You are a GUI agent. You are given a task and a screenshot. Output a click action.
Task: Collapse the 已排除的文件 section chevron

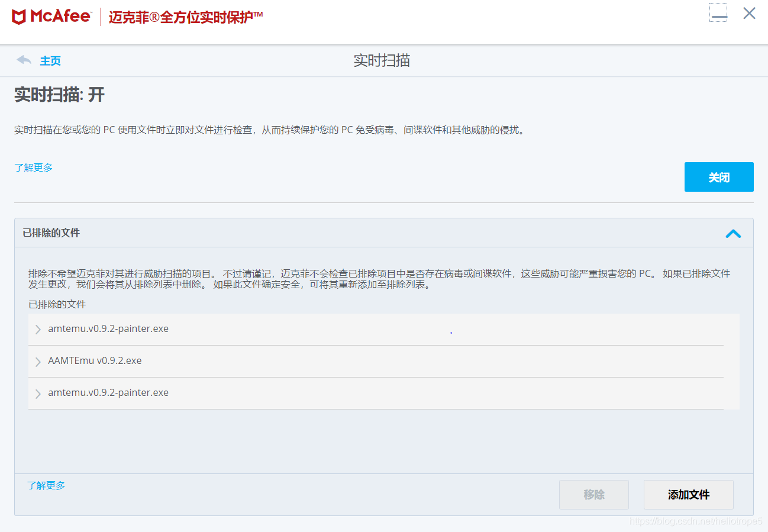coord(733,233)
